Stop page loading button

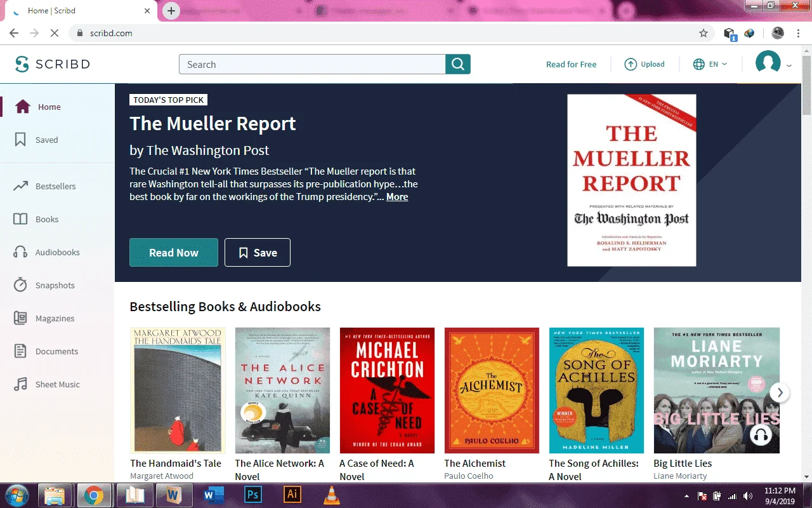click(x=55, y=33)
